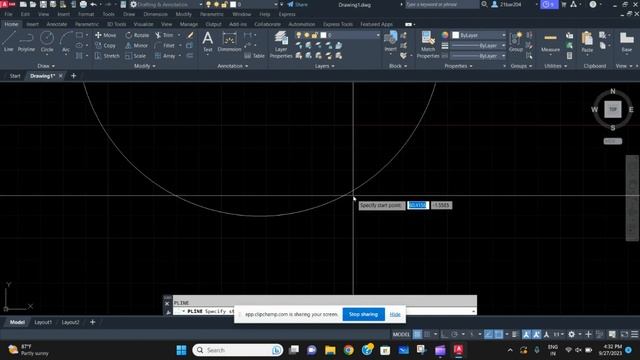This screenshot has height=360, width=640.
Task: Open the lineweight ByLayer dropdown
Action: coord(479,45)
